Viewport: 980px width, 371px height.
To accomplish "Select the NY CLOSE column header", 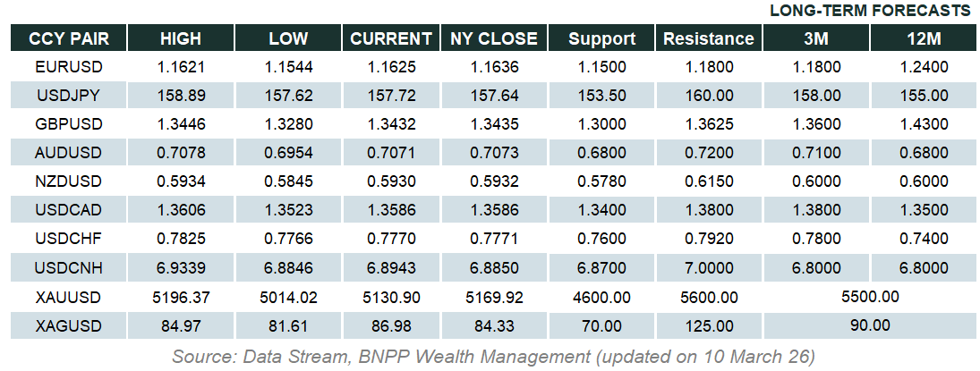I will (x=494, y=38).
